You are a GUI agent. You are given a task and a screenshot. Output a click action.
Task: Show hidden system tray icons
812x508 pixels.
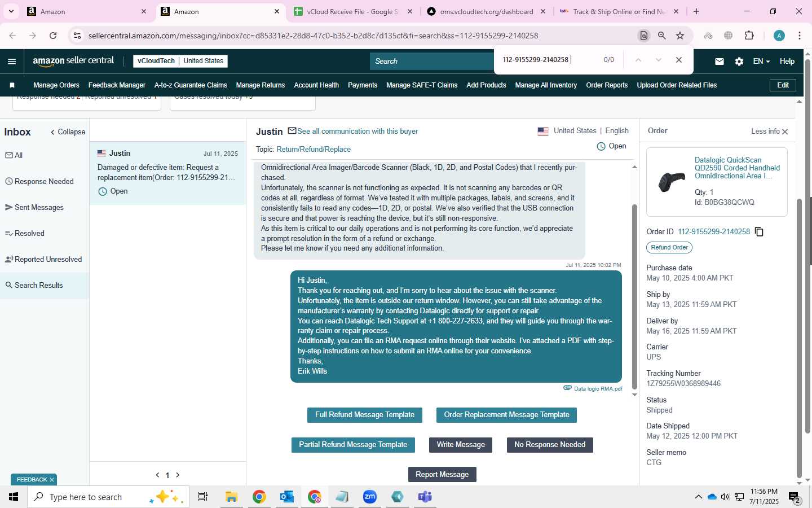point(698,497)
